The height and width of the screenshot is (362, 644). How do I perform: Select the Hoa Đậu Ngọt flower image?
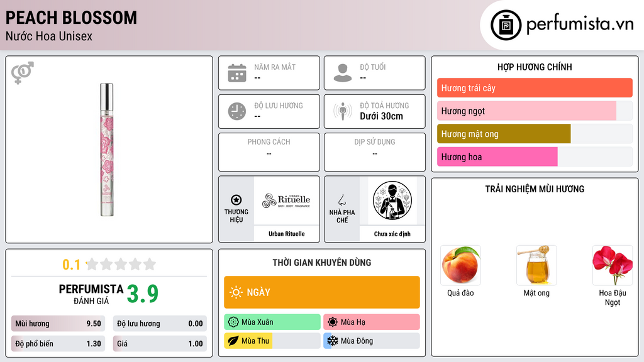(x=613, y=265)
